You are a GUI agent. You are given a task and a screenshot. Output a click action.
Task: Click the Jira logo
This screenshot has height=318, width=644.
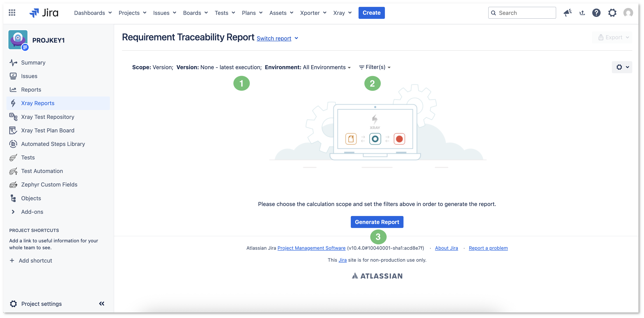pos(44,12)
